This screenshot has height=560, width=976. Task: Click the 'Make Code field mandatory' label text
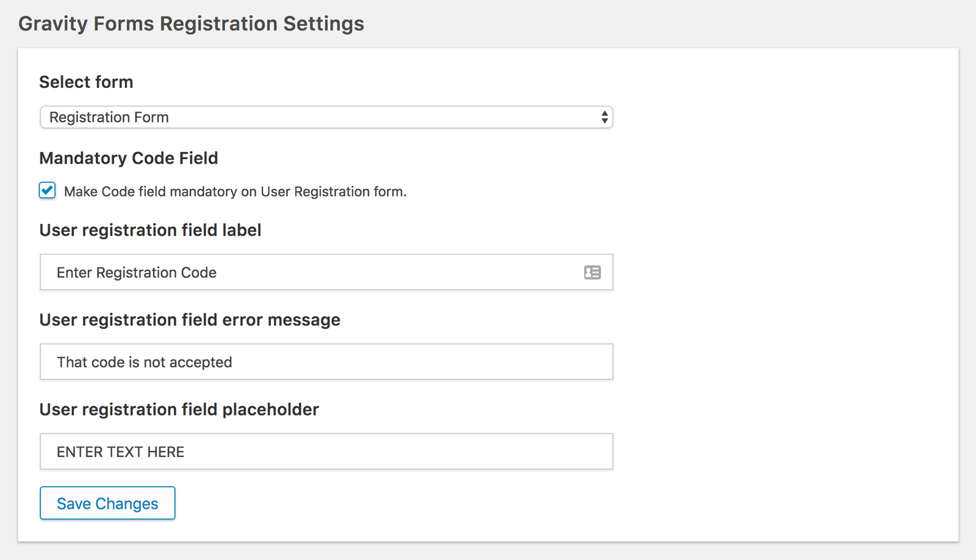(235, 192)
